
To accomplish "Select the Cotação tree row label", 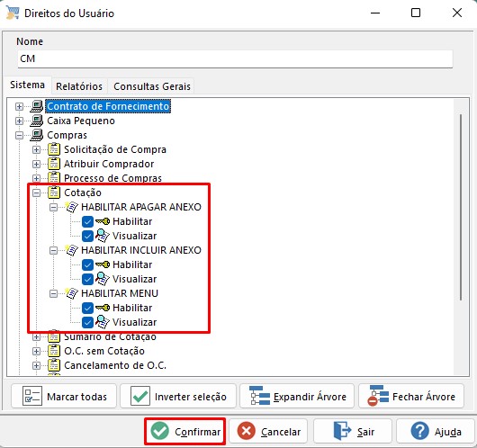I will [83, 193].
